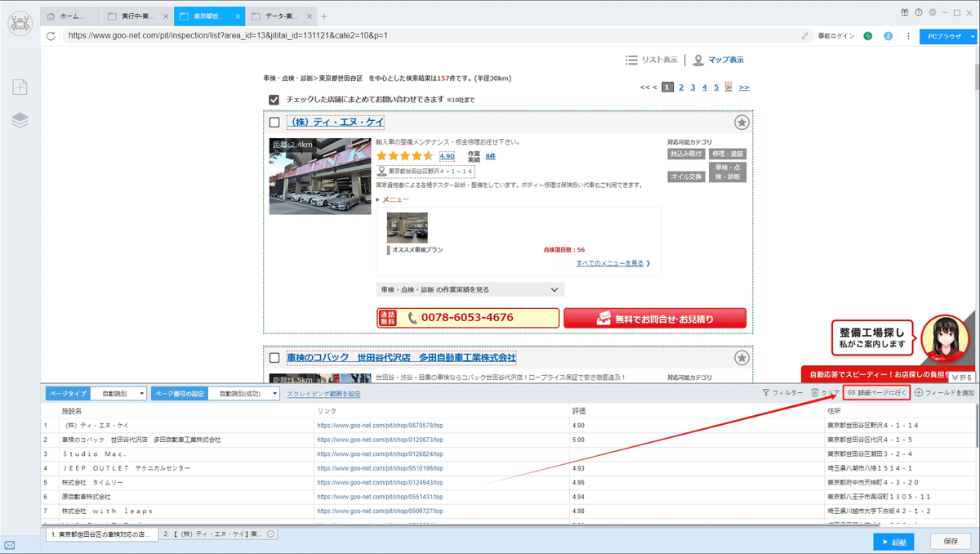Expand 車検・点検・診断 の作業実績を見る
Viewport: 980px width, 554px height.
click(x=470, y=290)
